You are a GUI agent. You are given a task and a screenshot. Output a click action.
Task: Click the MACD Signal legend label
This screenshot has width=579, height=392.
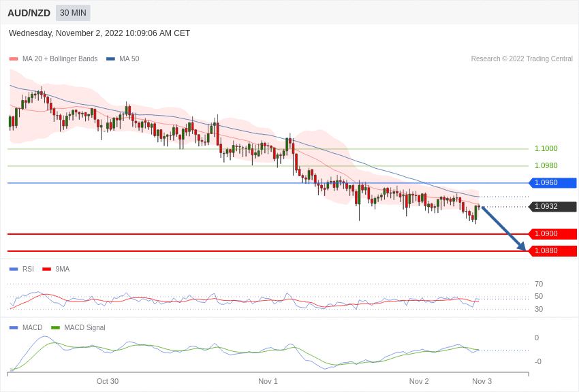coord(84,327)
